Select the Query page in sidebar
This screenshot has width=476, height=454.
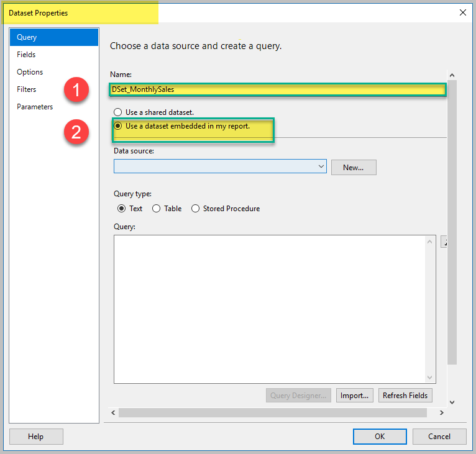pyautogui.click(x=54, y=37)
